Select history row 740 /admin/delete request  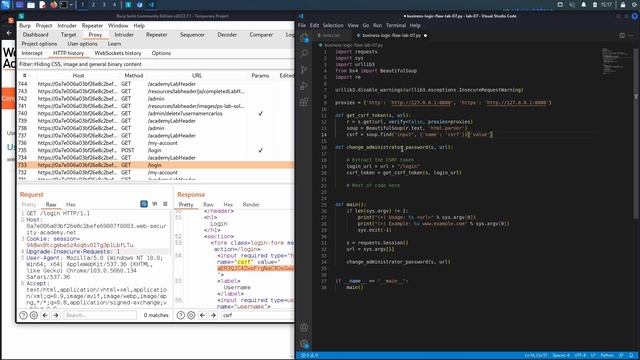click(x=156, y=113)
